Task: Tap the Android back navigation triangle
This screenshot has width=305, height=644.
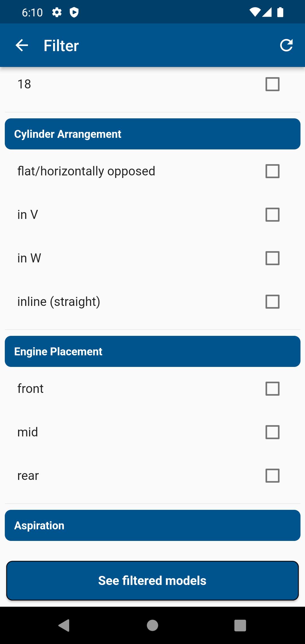Action: (x=64, y=625)
